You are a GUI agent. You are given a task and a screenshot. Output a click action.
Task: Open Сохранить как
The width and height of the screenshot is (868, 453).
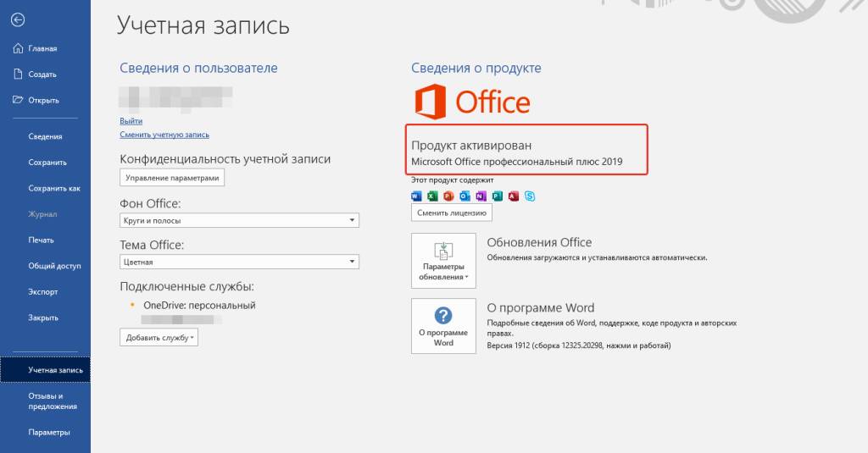45,189
